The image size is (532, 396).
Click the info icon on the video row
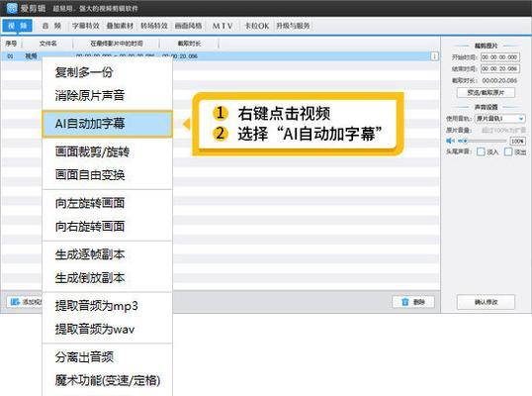434,56
